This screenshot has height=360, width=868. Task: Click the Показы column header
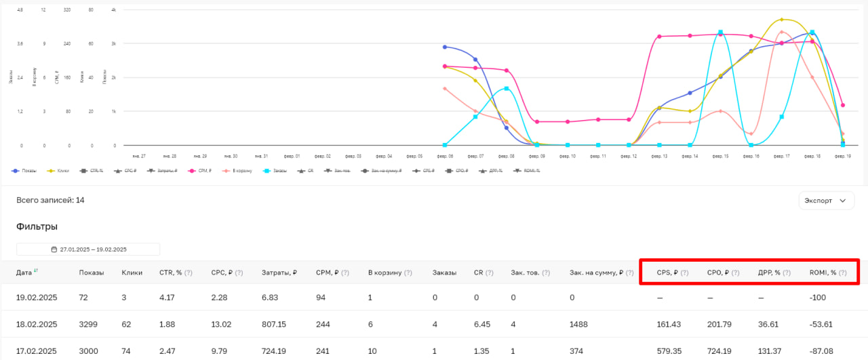pos(92,273)
